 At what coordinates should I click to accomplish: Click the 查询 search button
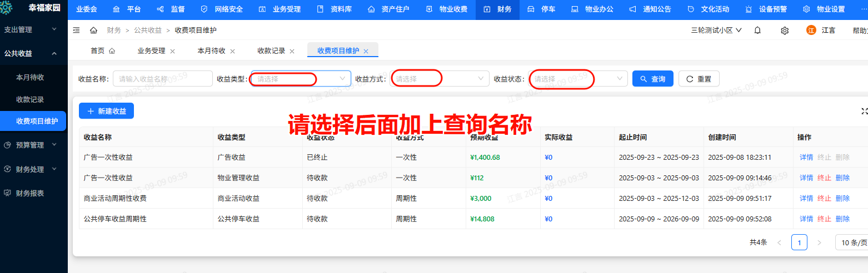pos(652,79)
